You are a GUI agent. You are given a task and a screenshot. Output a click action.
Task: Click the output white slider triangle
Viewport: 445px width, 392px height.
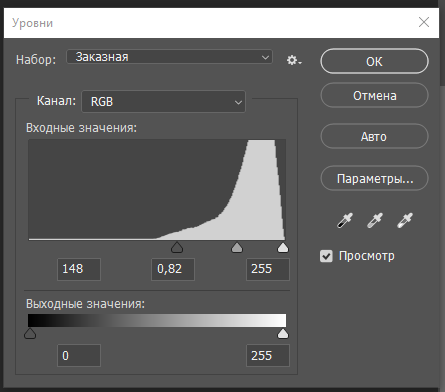(283, 334)
